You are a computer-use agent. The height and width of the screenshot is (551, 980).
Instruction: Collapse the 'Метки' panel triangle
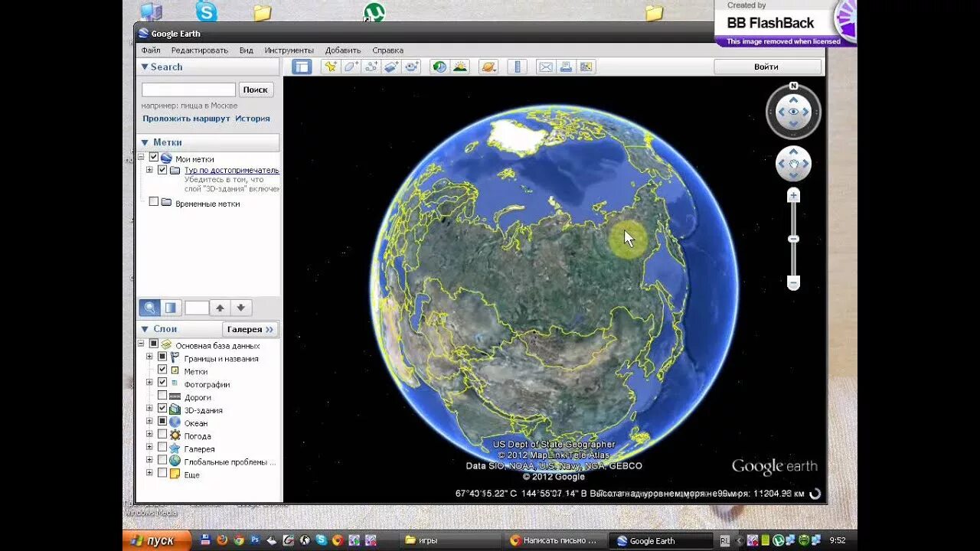[144, 142]
